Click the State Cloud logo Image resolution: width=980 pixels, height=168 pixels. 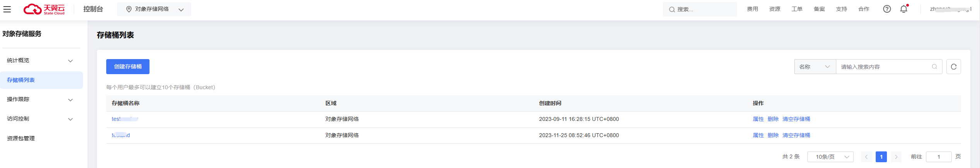point(44,9)
